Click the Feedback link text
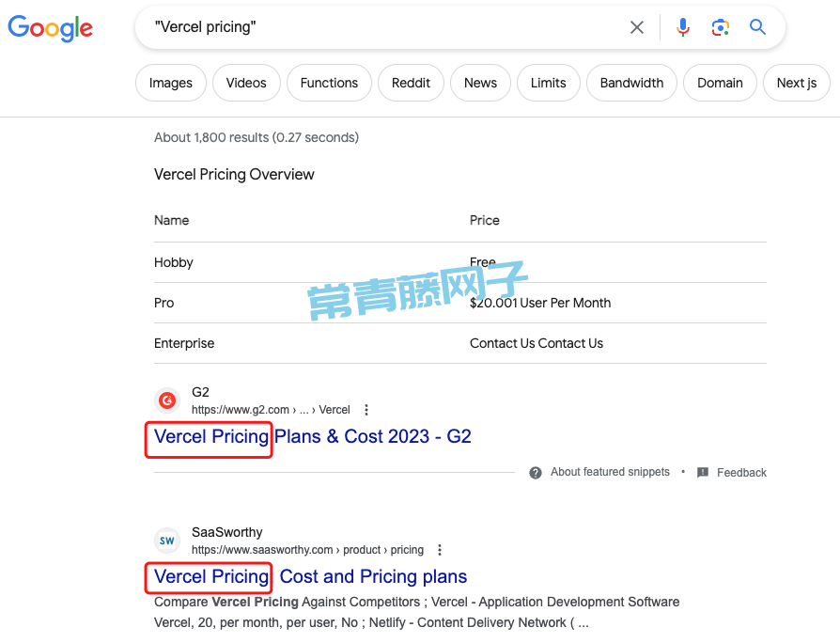The image size is (840, 643). (x=742, y=473)
